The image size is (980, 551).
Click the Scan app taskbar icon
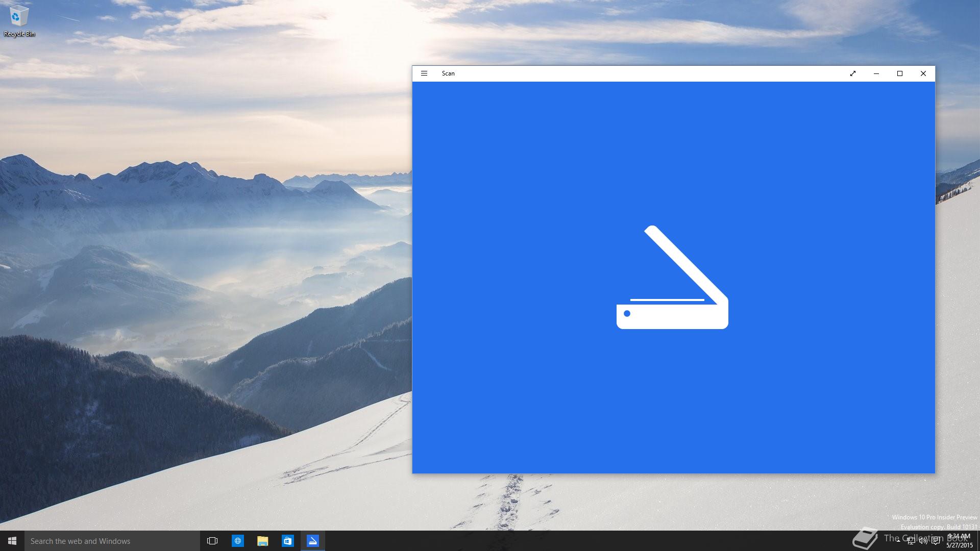(x=312, y=541)
